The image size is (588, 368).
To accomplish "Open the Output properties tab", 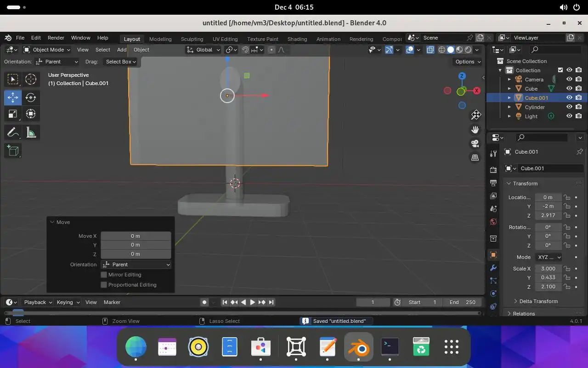I will click(493, 183).
